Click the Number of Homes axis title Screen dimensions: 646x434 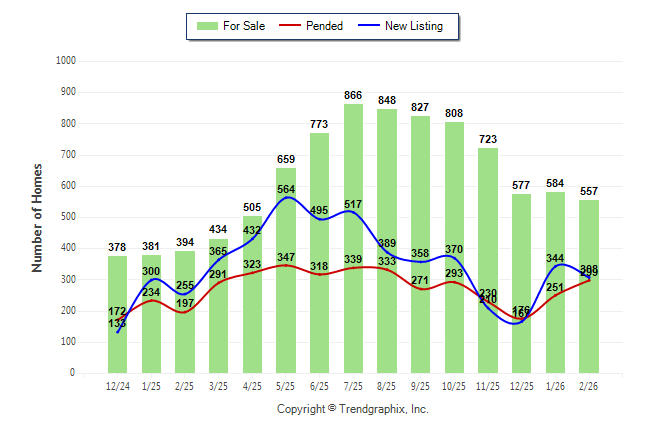click(38, 217)
